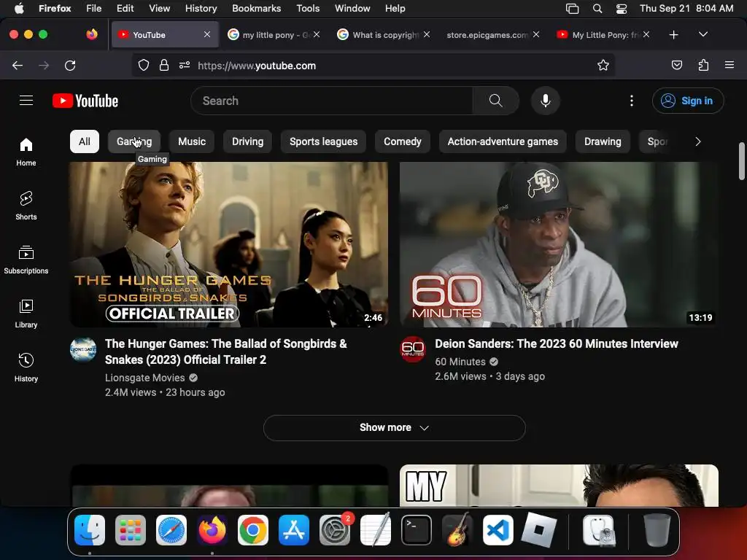Open the Tools menu
747x560 pixels.
pyautogui.click(x=308, y=9)
